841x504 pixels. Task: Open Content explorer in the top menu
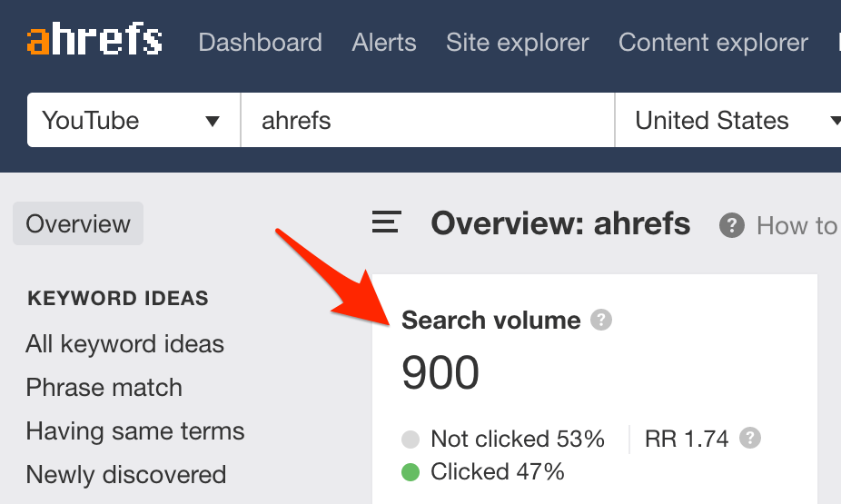click(713, 43)
